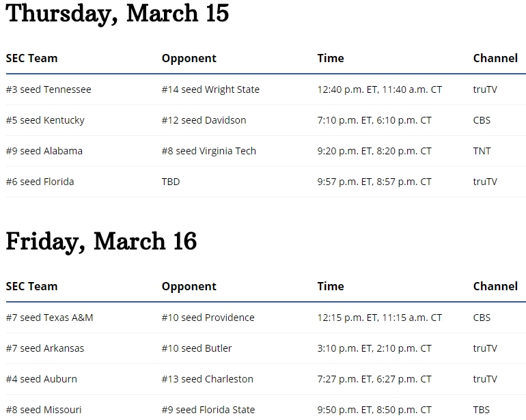The height and width of the screenshot is (420, 526).
Task: Select the Time header in Friday table
Action: pyautogui.click(x=331, y=286)
